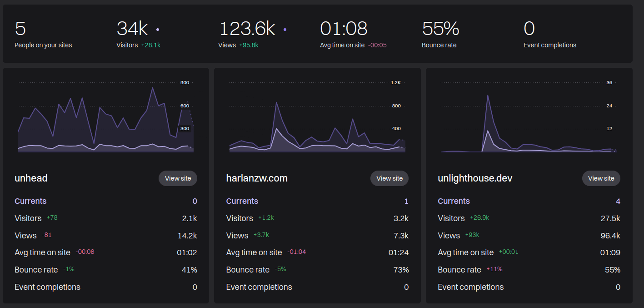Click the '+95.8k' views change
Viewport: 644px width, 308px height.
249,45
